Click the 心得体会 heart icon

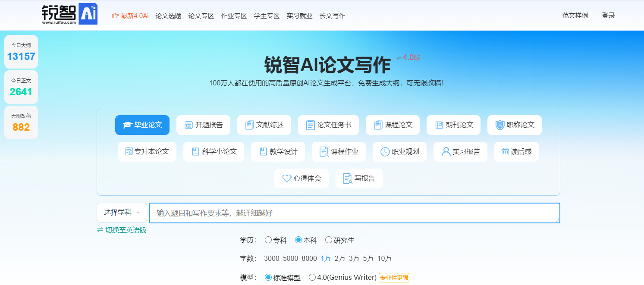click(287, 178)
